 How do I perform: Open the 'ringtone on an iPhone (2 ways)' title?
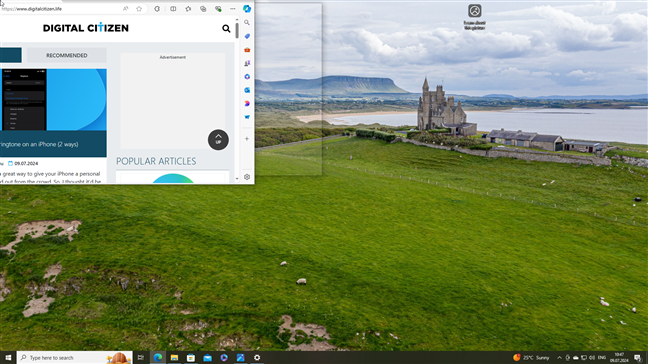tap(39, 144)
